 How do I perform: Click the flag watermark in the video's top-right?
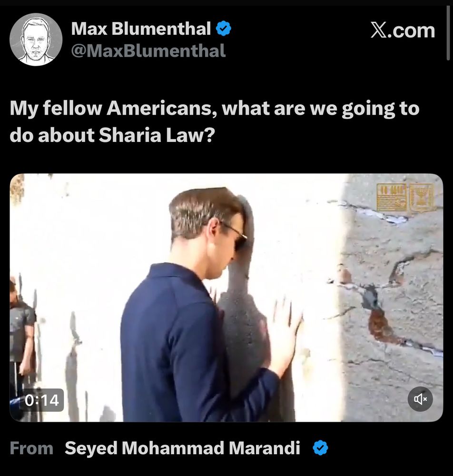coord(392,198)
